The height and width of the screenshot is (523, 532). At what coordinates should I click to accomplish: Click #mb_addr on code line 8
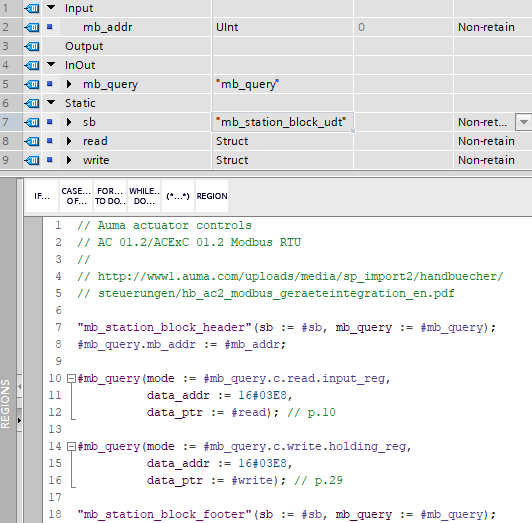point(252,344)
